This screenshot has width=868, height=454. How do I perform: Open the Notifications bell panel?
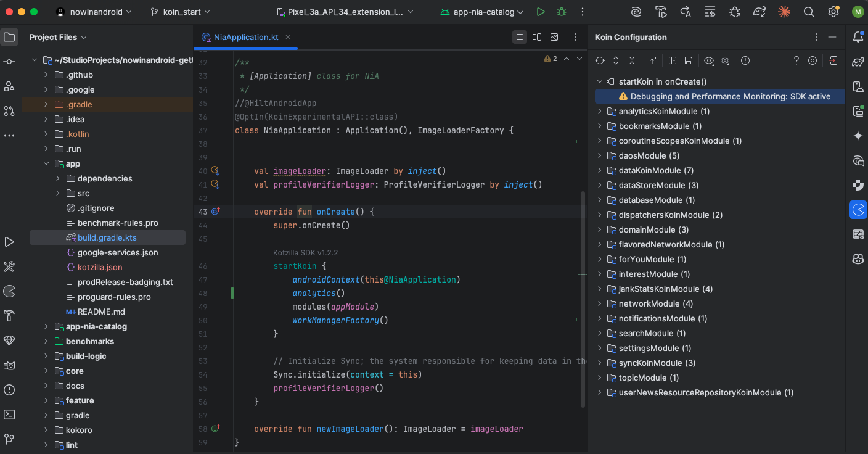pyautogui.click(x=858, y=37)
